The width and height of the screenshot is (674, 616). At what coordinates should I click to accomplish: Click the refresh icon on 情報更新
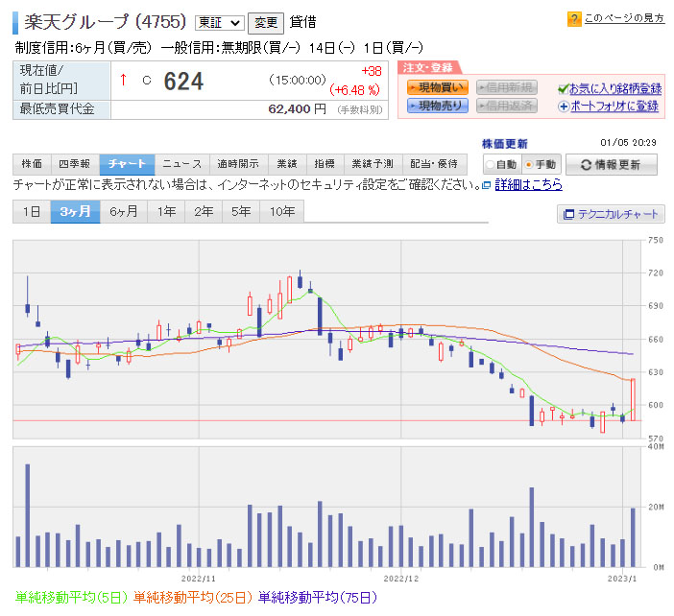586,164
